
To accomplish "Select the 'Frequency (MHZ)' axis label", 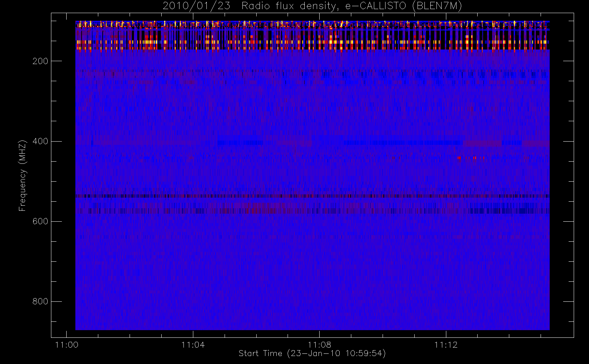I will pyautogui.click(x=23, y=175).
